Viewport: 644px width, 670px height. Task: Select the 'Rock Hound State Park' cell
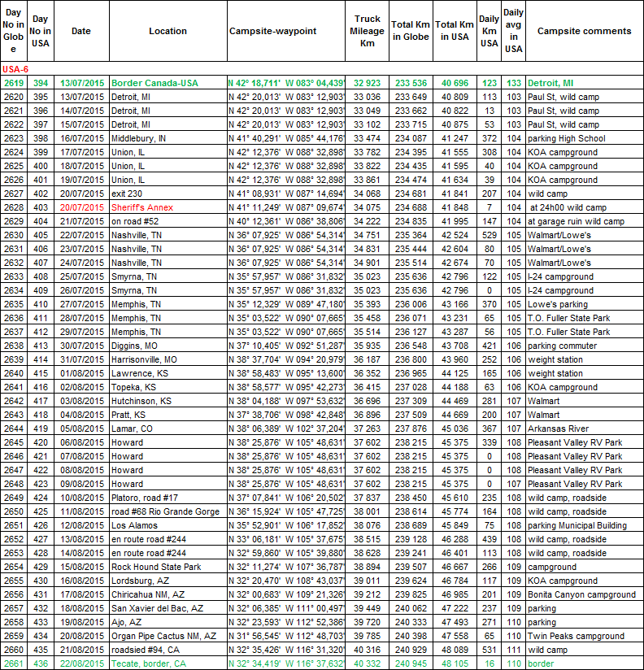point(154,567)
